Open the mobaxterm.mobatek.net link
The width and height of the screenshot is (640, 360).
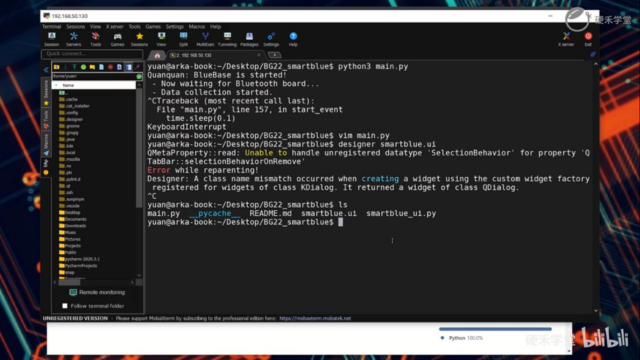pyautogui.click(x=315, y=318)
